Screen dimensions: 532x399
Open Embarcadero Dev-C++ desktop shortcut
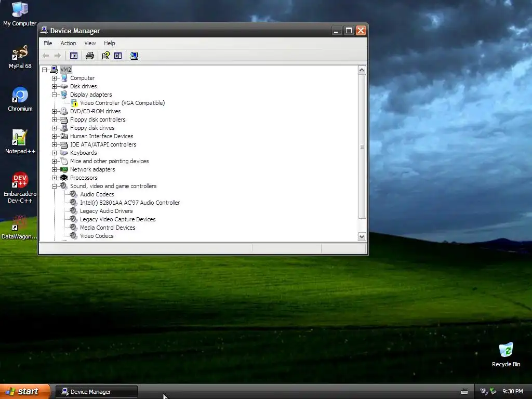coord(20,188)
